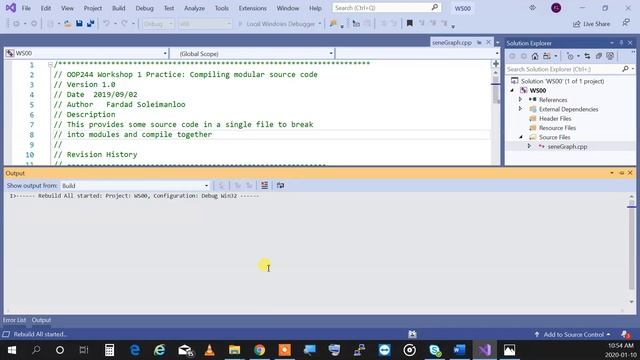
Task: Open the feedback icon next to Live Share
Action: pos(626,23)
